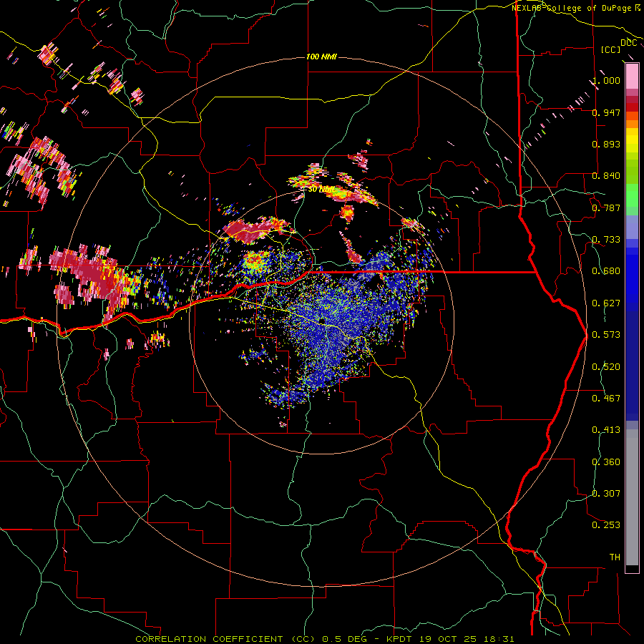Click CORRELATION COEFFICIENT in the caption

[x=210, y=639]
